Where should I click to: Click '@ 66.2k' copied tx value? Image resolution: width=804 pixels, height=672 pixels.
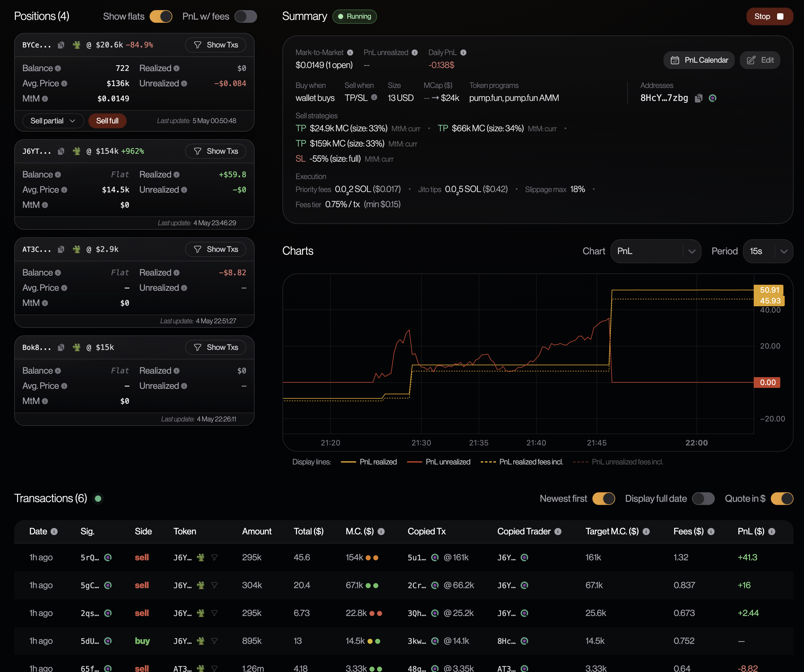coord(459,585)
